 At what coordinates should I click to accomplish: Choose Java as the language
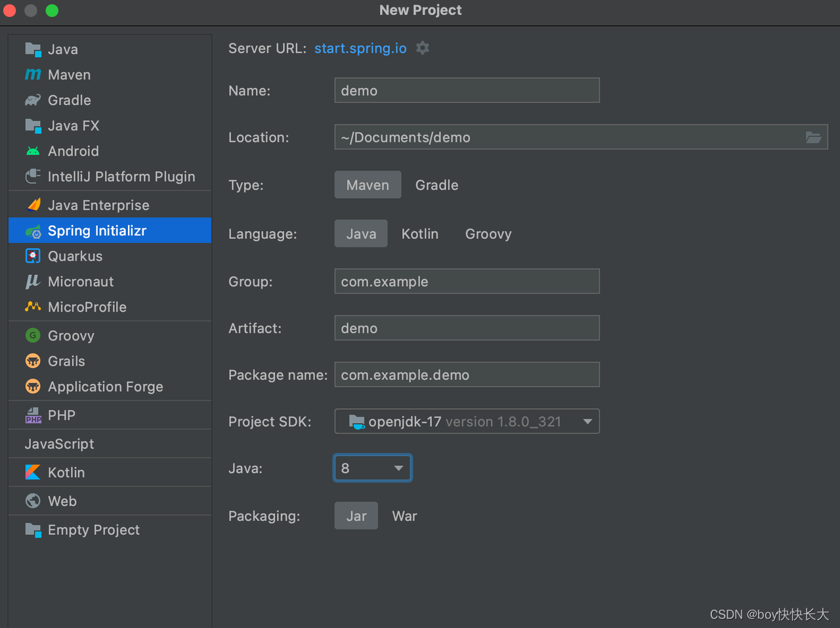point(361,234)
